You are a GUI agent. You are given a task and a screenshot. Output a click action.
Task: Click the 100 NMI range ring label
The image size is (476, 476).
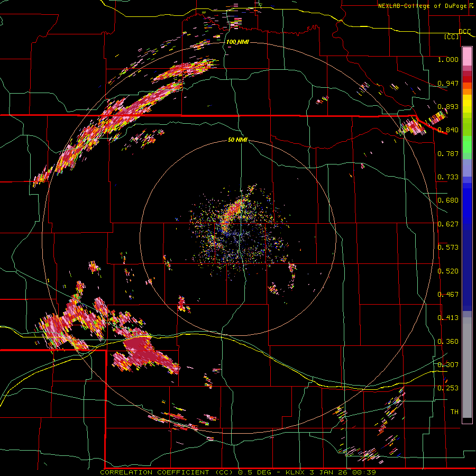pyautogui.click(x=237, y=42)
